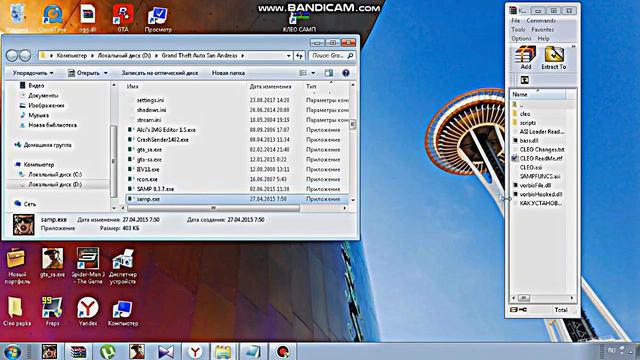
Task: Select the Новый портфель desktop icon
Action: tap(17, 266)
